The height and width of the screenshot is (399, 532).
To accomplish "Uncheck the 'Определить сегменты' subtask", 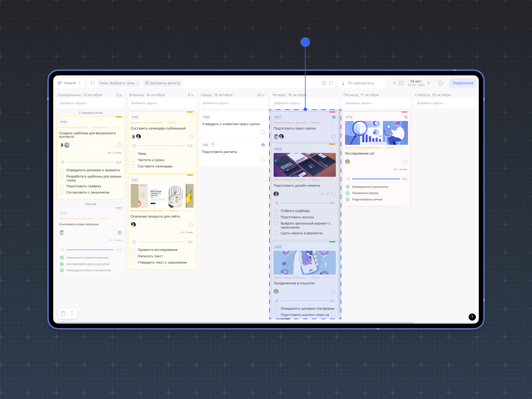I will pos(348,187).
